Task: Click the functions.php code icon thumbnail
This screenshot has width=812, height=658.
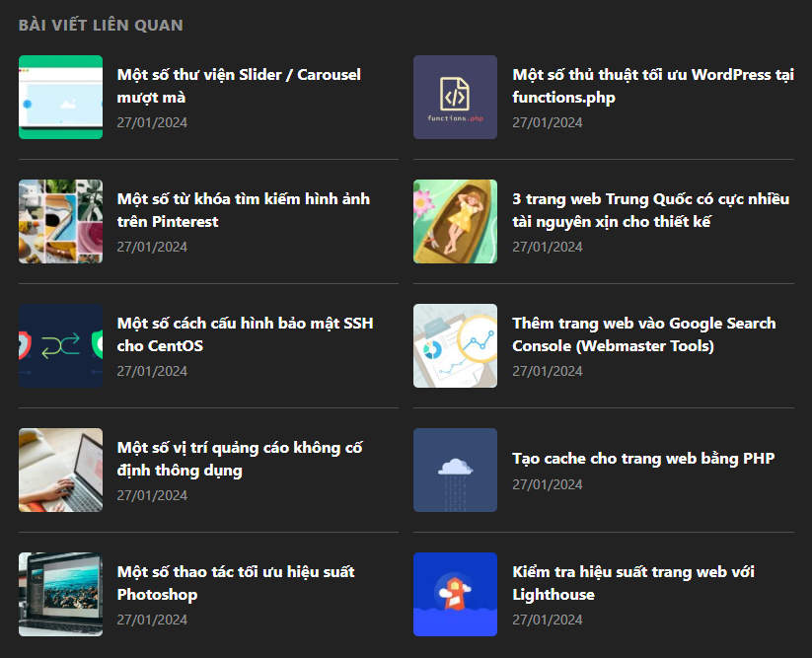Action: coord(455,98)
